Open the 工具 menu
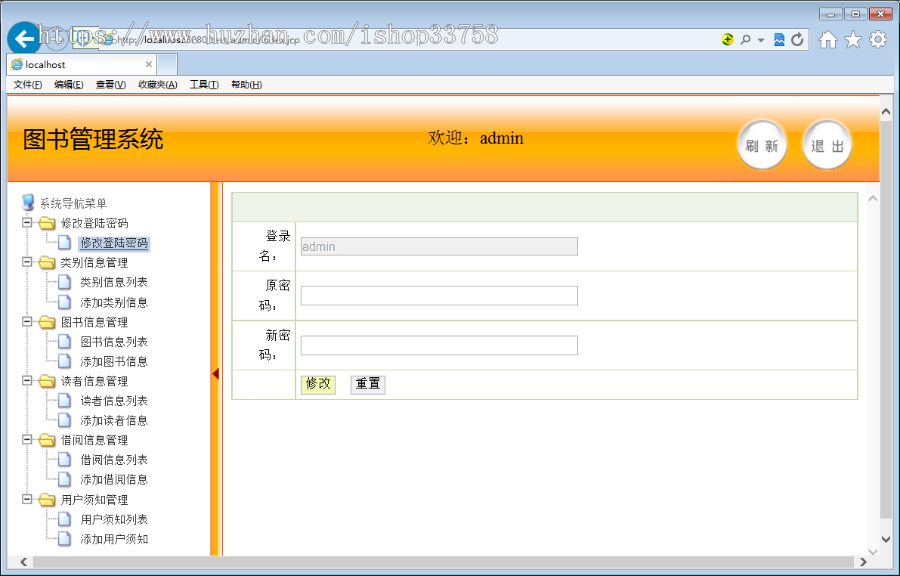900x576 pixels. click(203, 85)
